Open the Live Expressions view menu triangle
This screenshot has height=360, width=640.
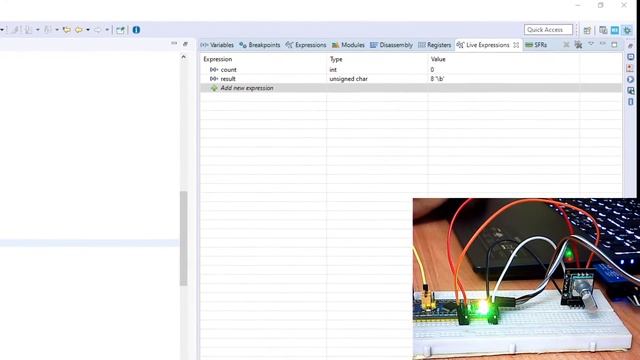(x=591, y=44)
